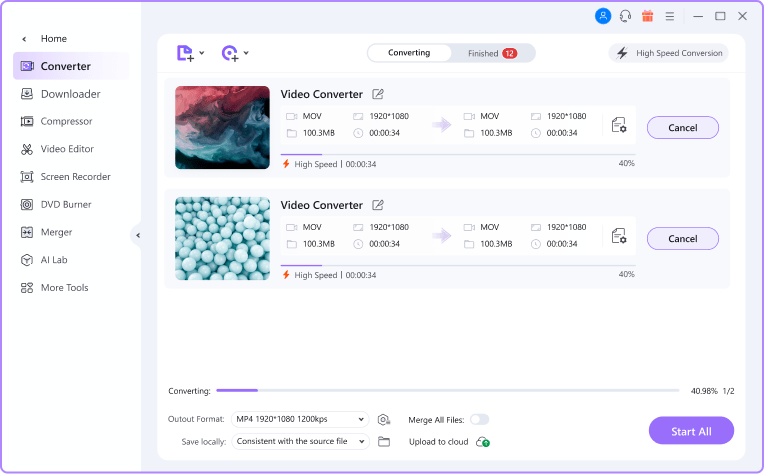
Task: Click the blue balls video thumbnail
Action: click(x=222, y=238)
